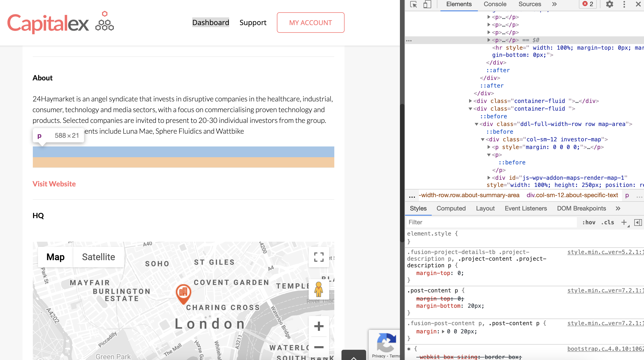Screen dimensions: 644x360
Task: Open style.min.c…ver=5.2.1 source link
Action: click(x=605, y=252)
